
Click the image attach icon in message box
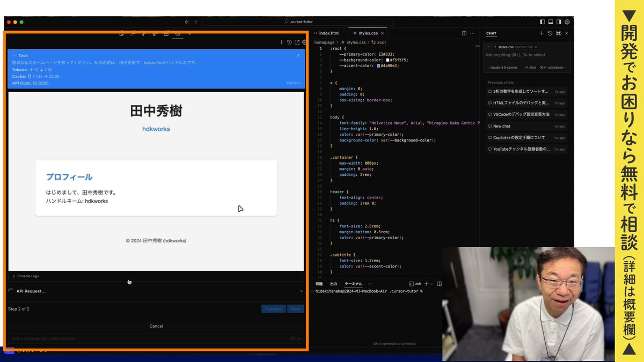[292, 338]
